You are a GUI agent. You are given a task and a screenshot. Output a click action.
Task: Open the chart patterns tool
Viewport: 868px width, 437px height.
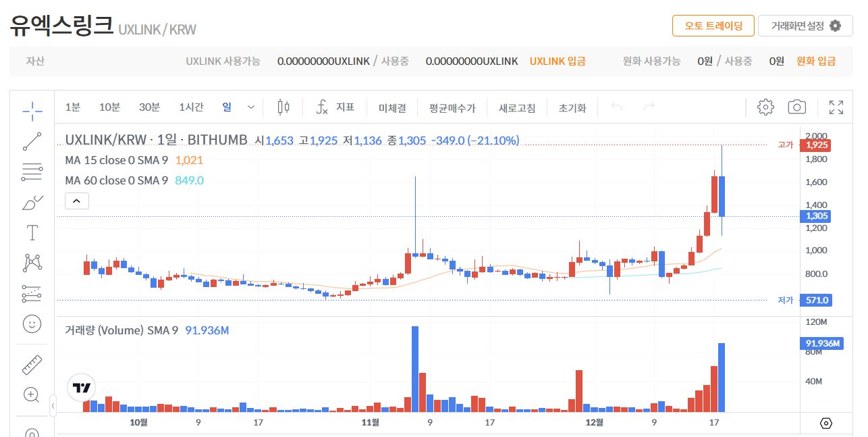point(32,263)
